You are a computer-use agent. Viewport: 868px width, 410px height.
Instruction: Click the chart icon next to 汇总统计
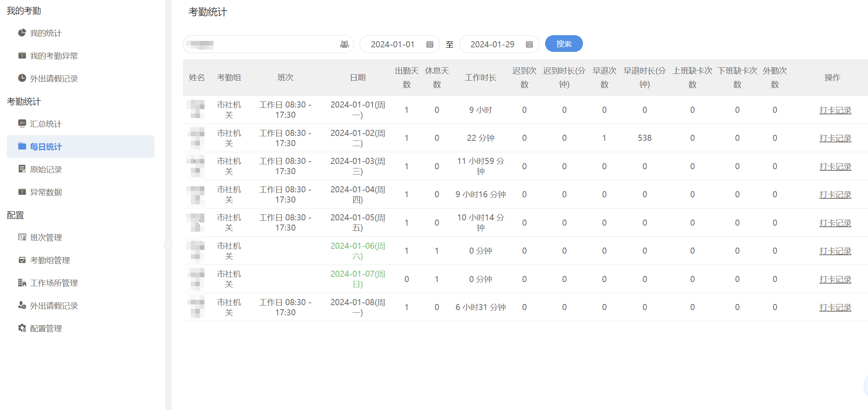[22, 123]
